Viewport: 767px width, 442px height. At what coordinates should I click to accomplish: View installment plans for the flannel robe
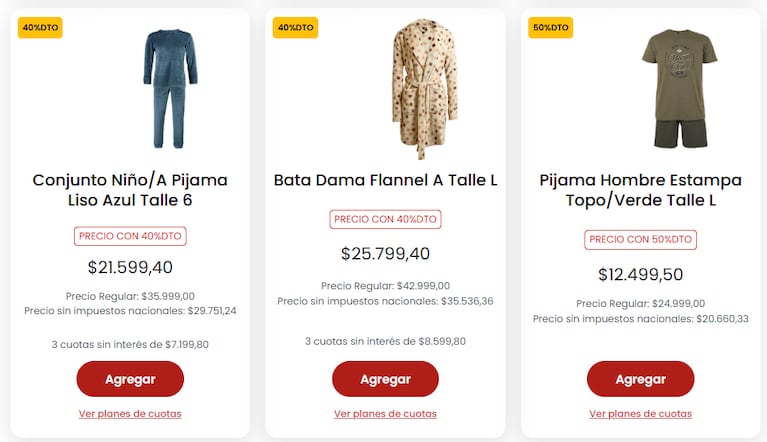point(385,413)
